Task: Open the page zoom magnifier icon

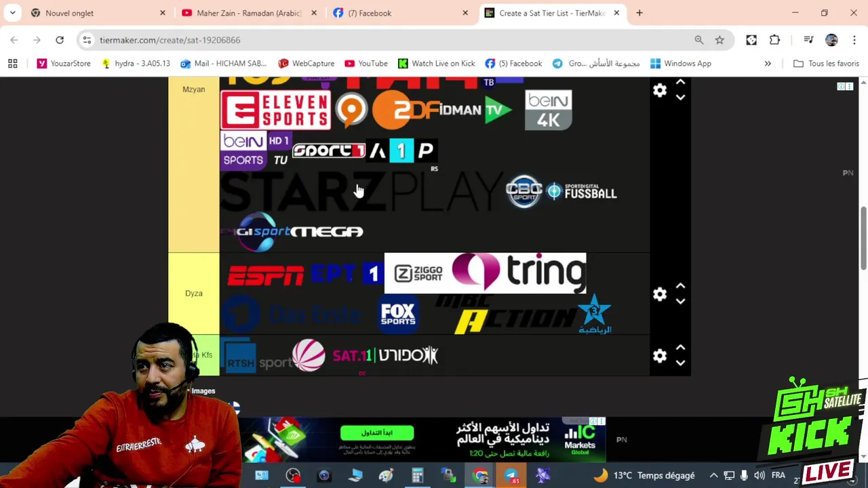Action: [698, 40]
